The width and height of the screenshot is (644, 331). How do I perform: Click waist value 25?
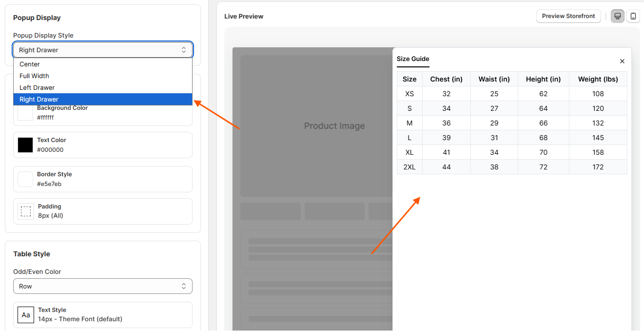(x=494, y=94)
